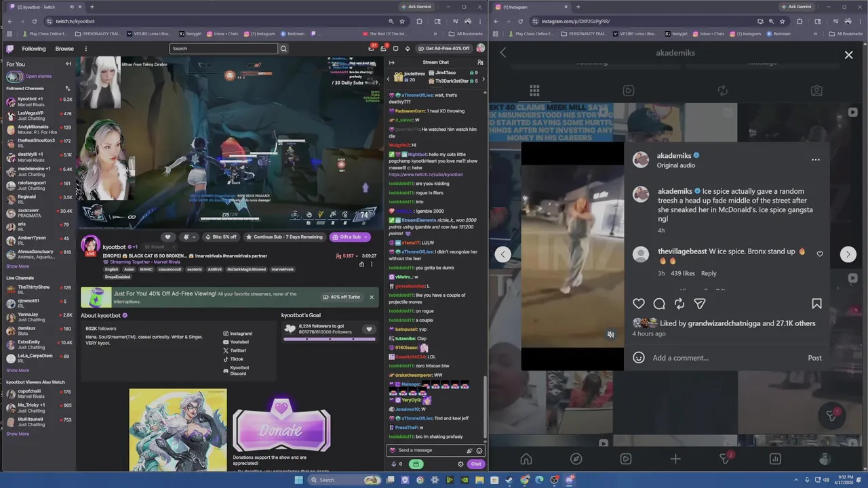Show previous gifters in chat leaderboard
868x488 pixels.
[x=389, y=79]
